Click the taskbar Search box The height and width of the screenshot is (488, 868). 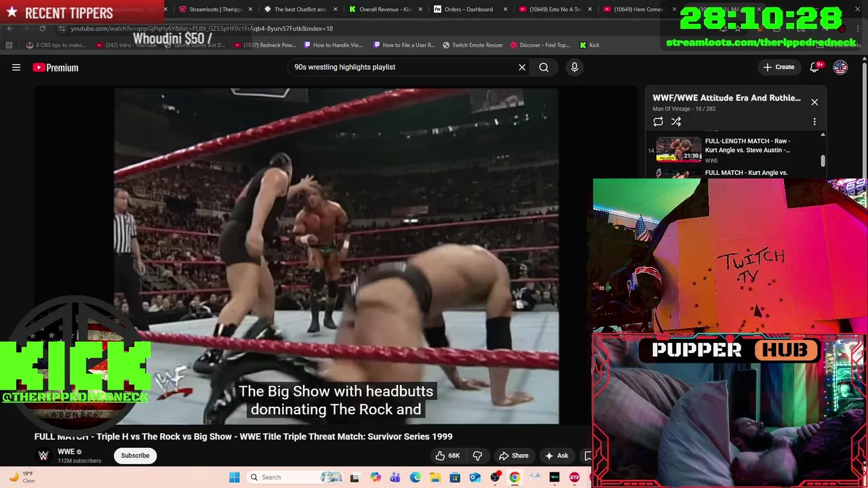click(x=294, y=477)
